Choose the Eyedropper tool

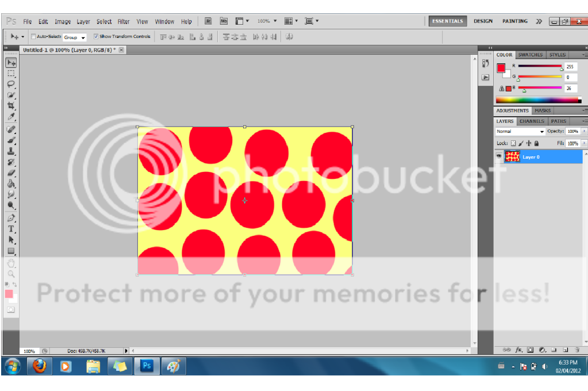[11, 117]
